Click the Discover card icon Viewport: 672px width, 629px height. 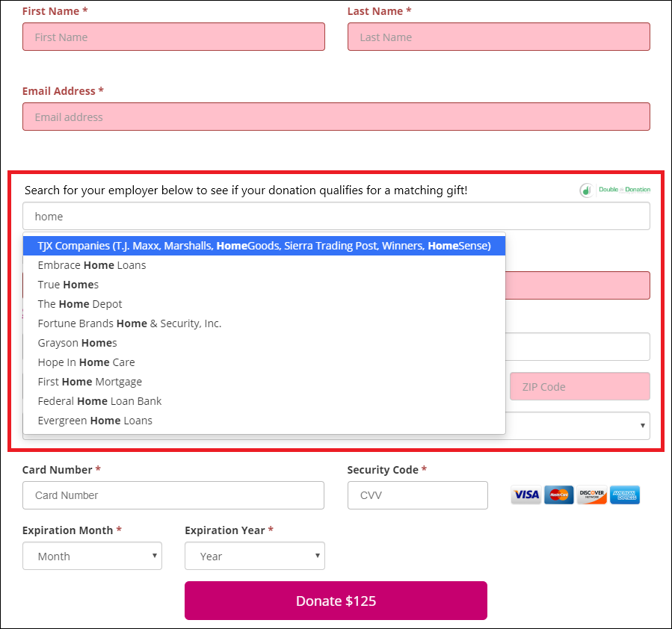tap(592, 495)
